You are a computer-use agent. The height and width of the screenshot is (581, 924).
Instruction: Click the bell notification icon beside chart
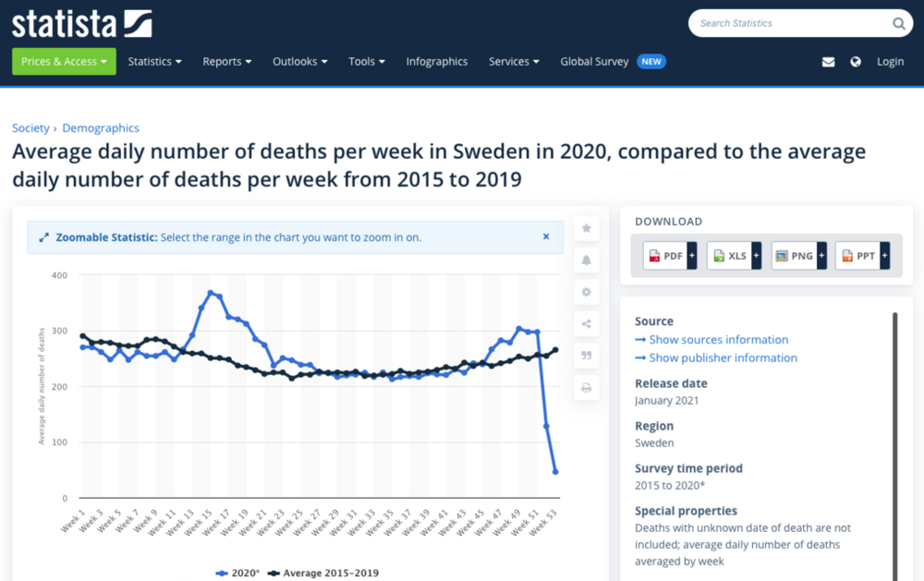pyautogui.click(x=586, y=260)
